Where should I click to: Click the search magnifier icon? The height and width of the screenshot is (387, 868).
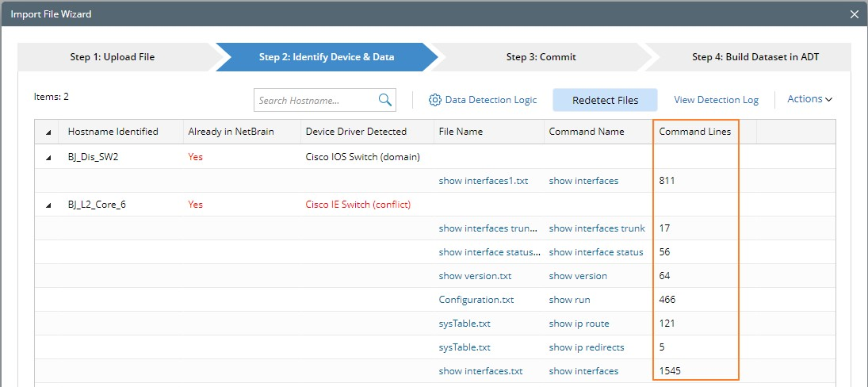click(385, 100)
